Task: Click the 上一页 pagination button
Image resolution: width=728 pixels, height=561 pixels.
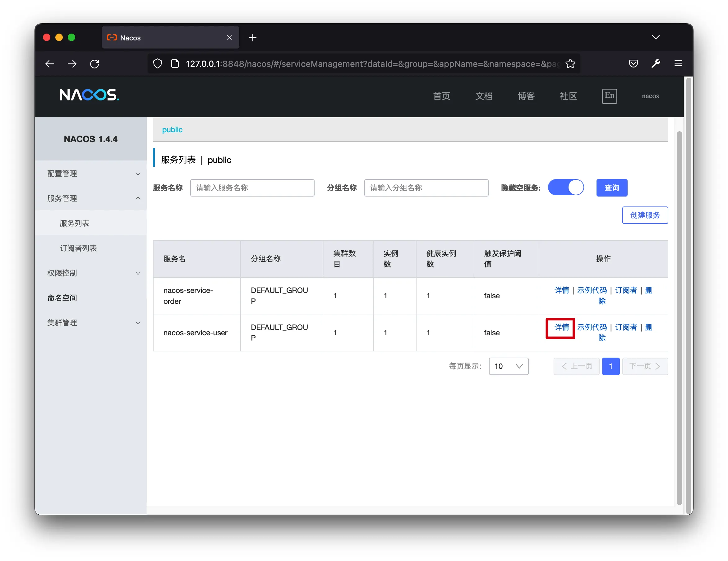Action: [576, 366]
